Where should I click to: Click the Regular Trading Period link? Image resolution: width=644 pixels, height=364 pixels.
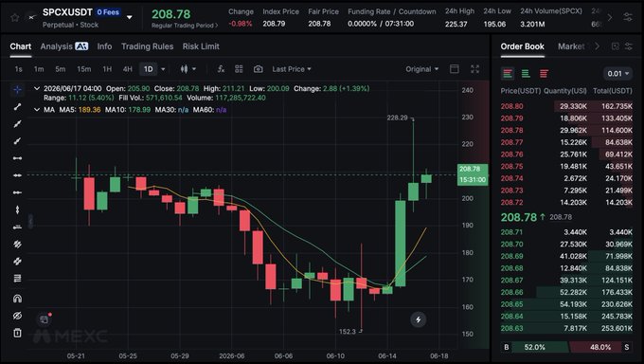185,26
